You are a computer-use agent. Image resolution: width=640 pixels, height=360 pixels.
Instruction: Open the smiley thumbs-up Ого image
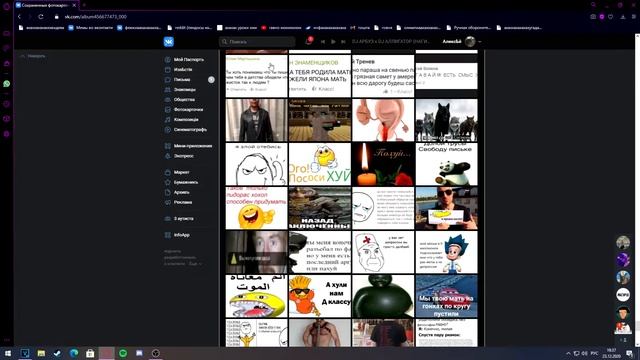[x=320, y=164]
